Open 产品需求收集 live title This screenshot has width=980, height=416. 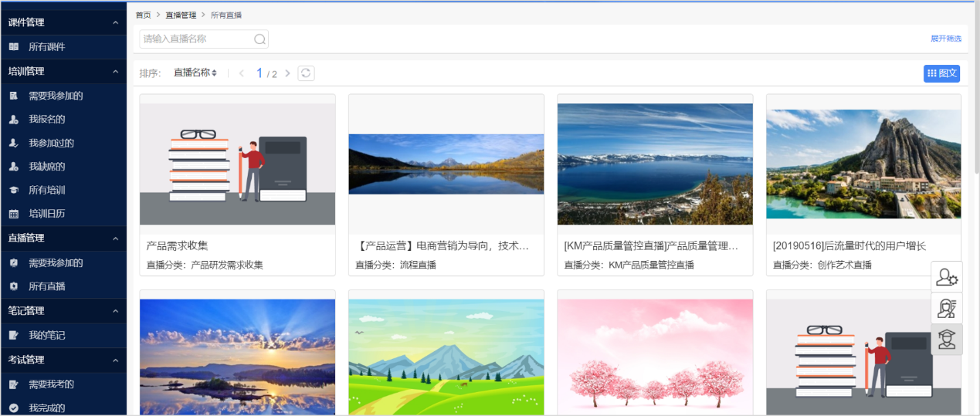pos(177,246)
